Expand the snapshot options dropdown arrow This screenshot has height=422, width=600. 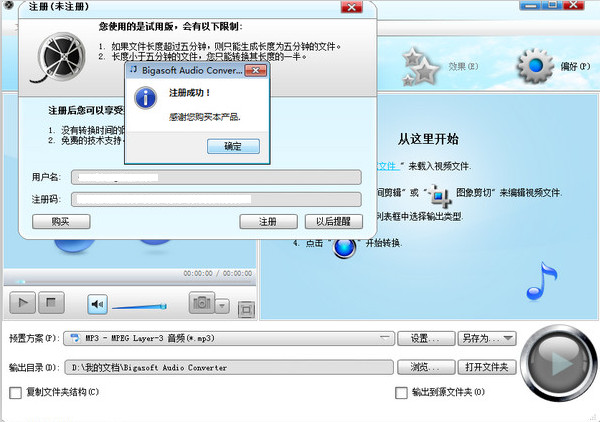(x=222, y=306)
